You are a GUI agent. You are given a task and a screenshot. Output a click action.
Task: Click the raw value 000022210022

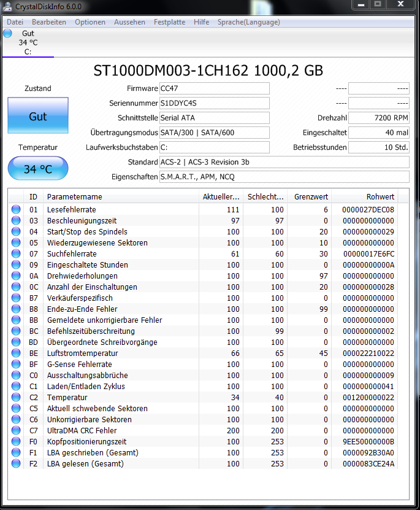[368, 354]
